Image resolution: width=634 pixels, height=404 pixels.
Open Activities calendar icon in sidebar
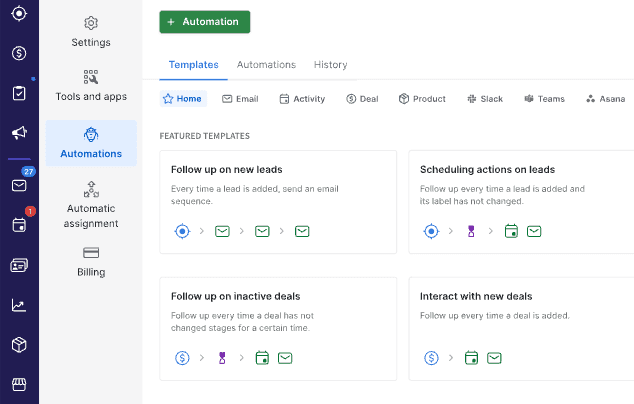[19, 225]
